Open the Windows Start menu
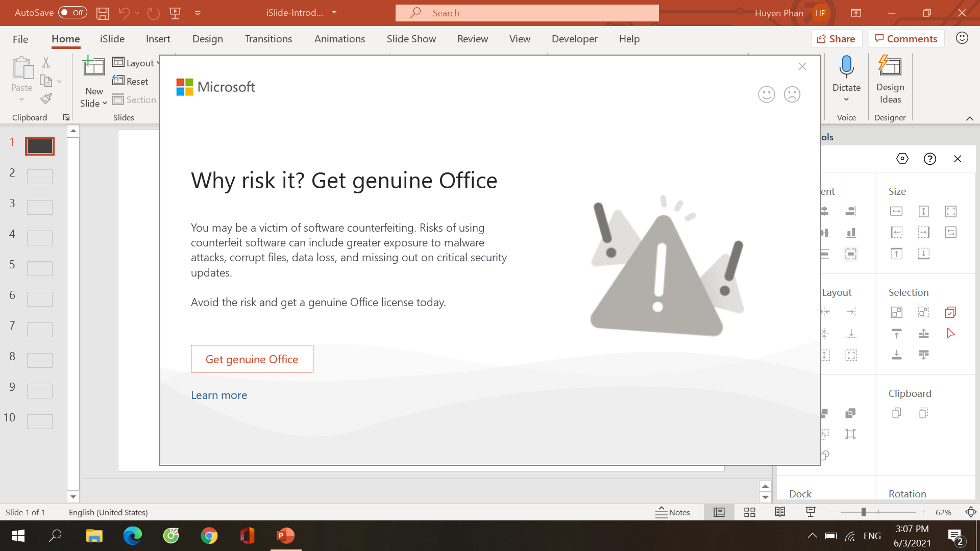 coord(18,536)
